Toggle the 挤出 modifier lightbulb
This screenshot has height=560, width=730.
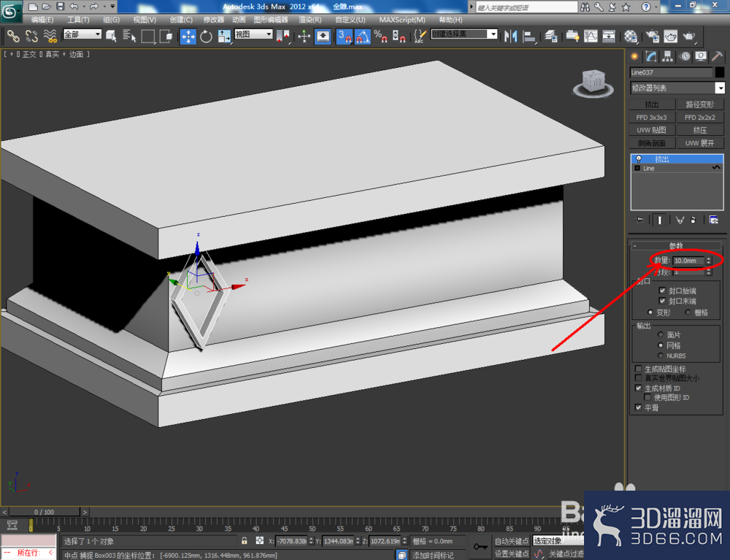point(639,159)
